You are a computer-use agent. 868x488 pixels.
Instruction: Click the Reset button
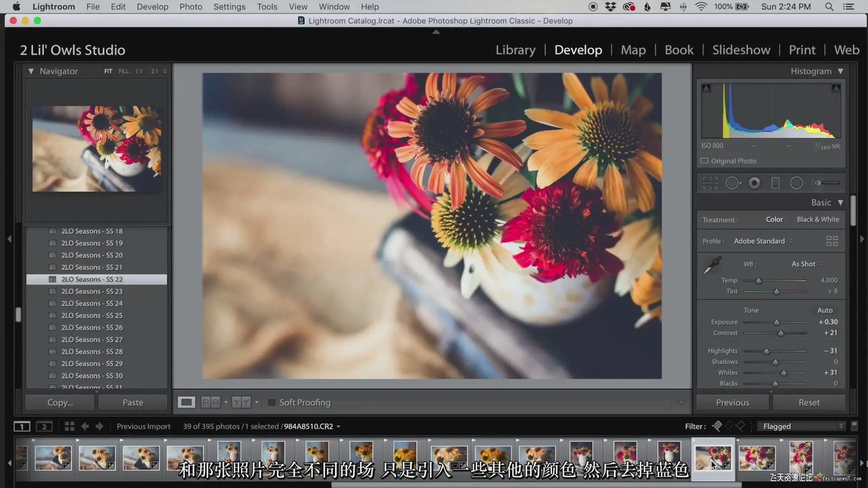pos(809,402)
